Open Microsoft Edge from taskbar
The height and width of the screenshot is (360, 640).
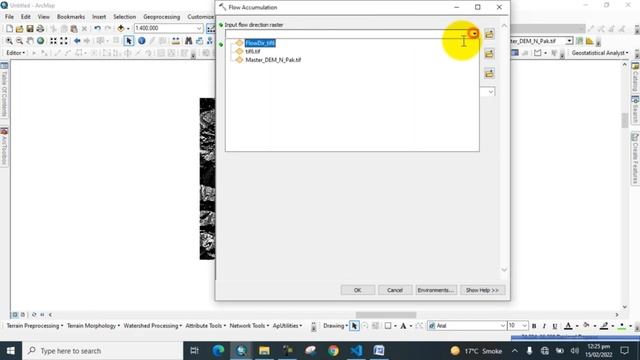point(218,351)
